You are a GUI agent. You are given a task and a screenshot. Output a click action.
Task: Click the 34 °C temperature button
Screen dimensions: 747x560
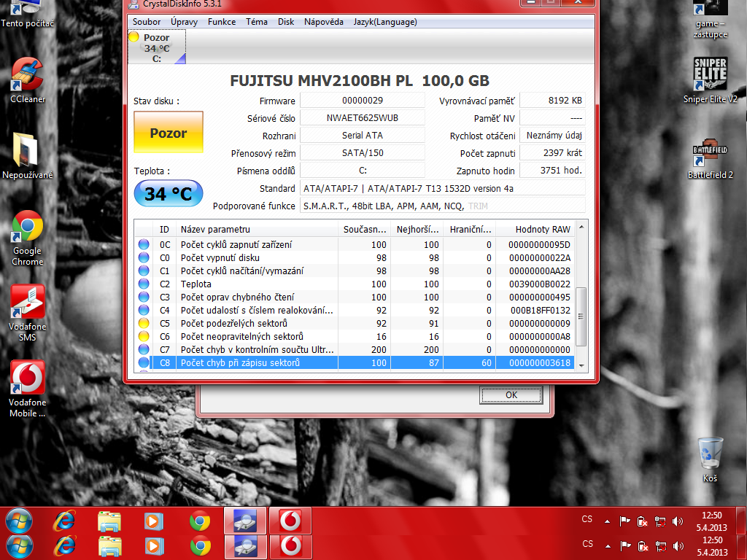pos(169,194)
